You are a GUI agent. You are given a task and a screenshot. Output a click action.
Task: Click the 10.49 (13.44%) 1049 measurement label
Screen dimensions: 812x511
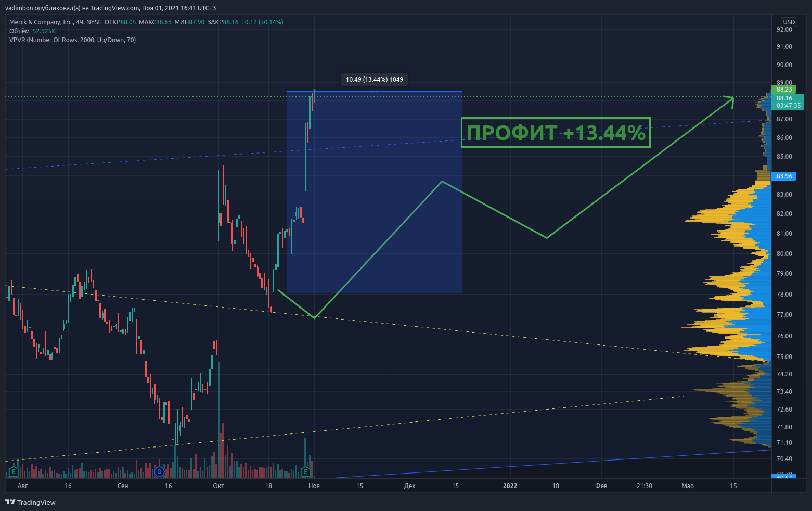pyautogui.click(x=375, y=80)
